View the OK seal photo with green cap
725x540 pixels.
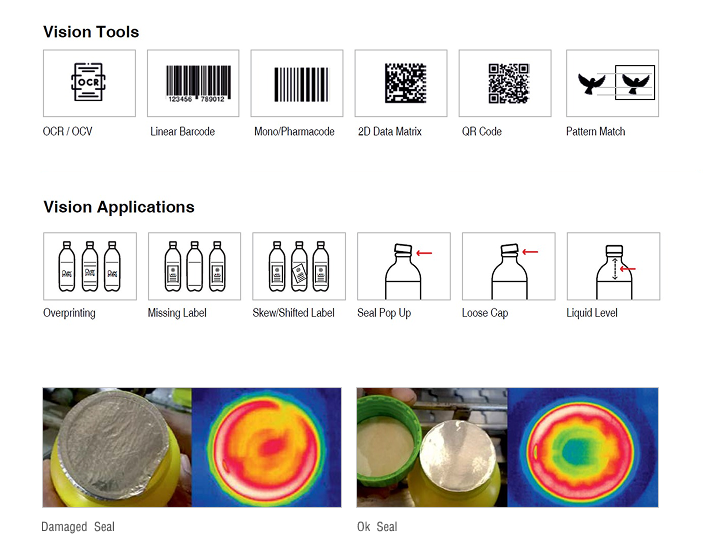(432, 447)
